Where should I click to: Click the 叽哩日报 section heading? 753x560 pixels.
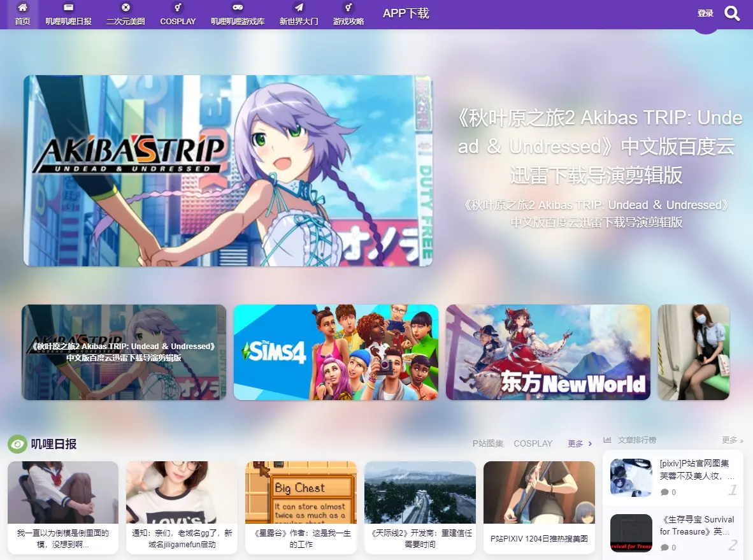tap(54, 444)
